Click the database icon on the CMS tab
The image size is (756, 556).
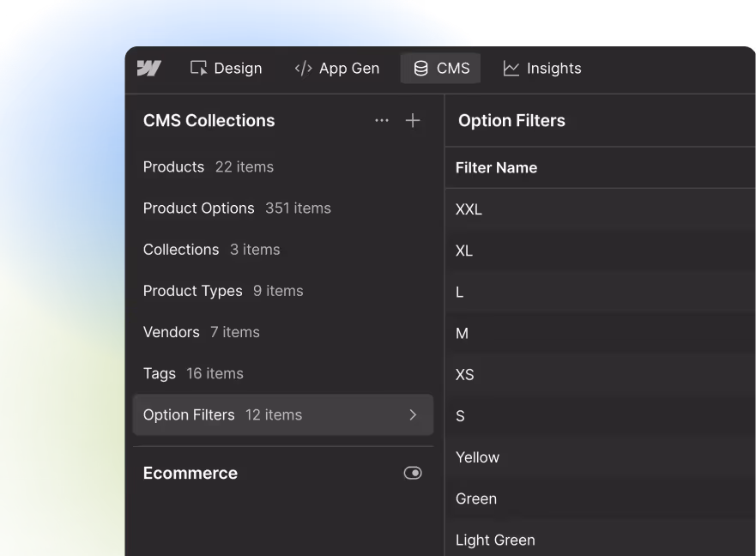point(420,68)
